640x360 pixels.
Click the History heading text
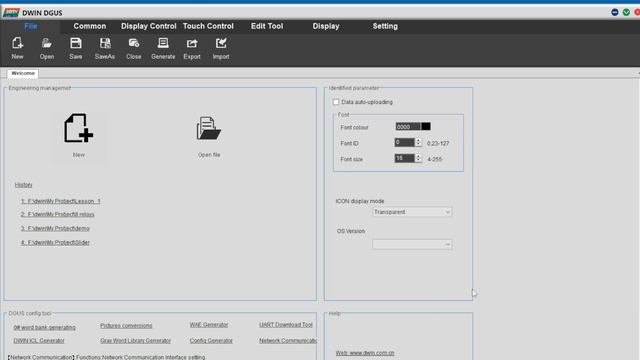click(x=23, y=185)
